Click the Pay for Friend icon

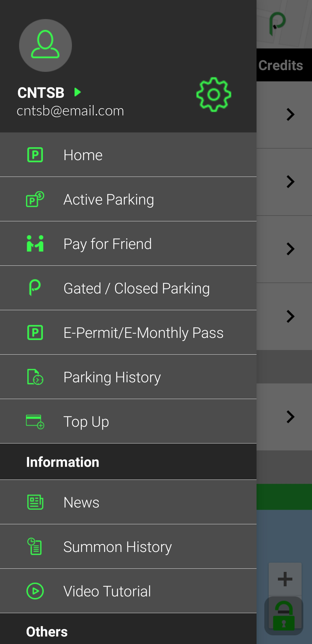[x=35, y=244]
